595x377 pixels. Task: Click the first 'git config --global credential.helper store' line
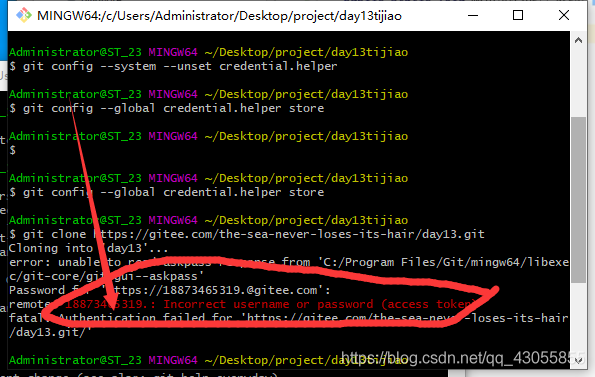pyautogui.click(x=167, y=108)
